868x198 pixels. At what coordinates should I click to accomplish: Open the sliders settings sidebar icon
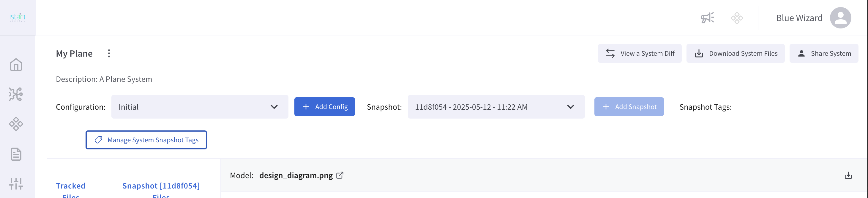(16, 183)
